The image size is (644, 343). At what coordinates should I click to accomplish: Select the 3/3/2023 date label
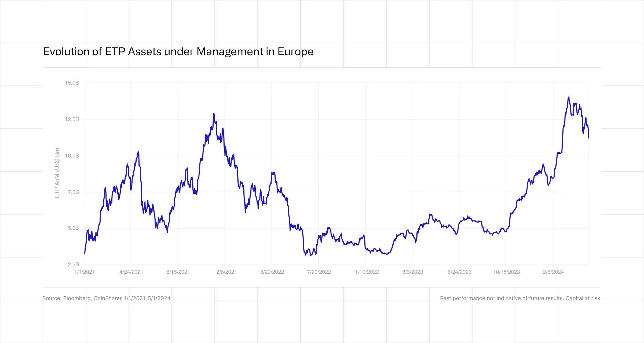[412, 272]
